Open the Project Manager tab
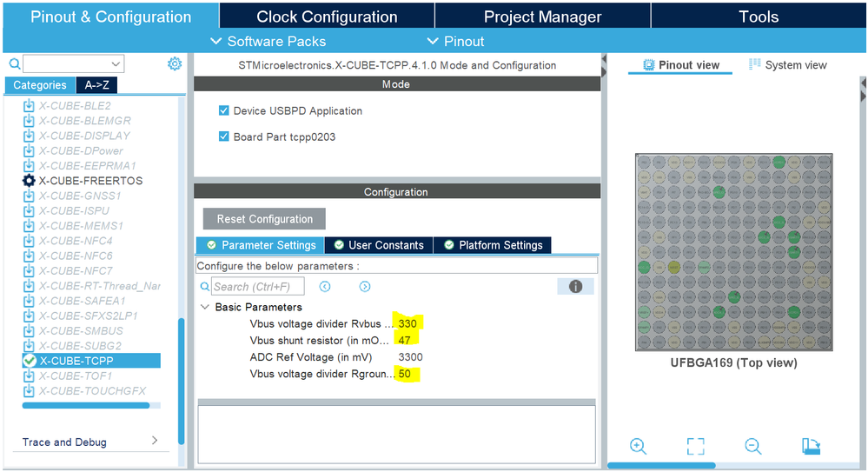The height and width of the screenshot is (472, 868). [x=542, y=17]
